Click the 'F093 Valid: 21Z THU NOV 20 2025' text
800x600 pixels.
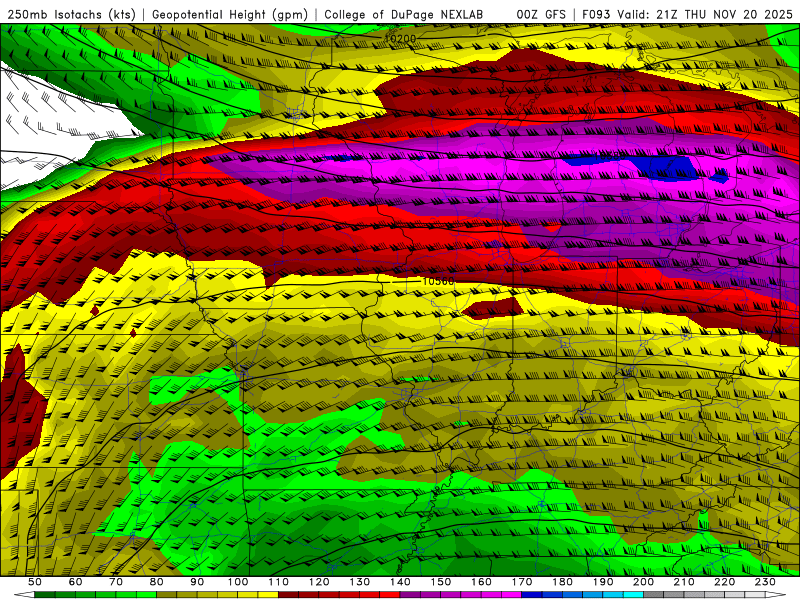click(x=687, y=14)
